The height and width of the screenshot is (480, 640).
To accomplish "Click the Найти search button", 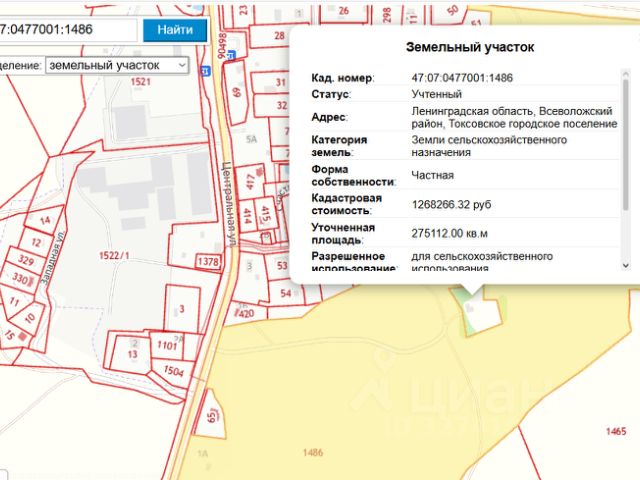I will (x=175, y=30).
